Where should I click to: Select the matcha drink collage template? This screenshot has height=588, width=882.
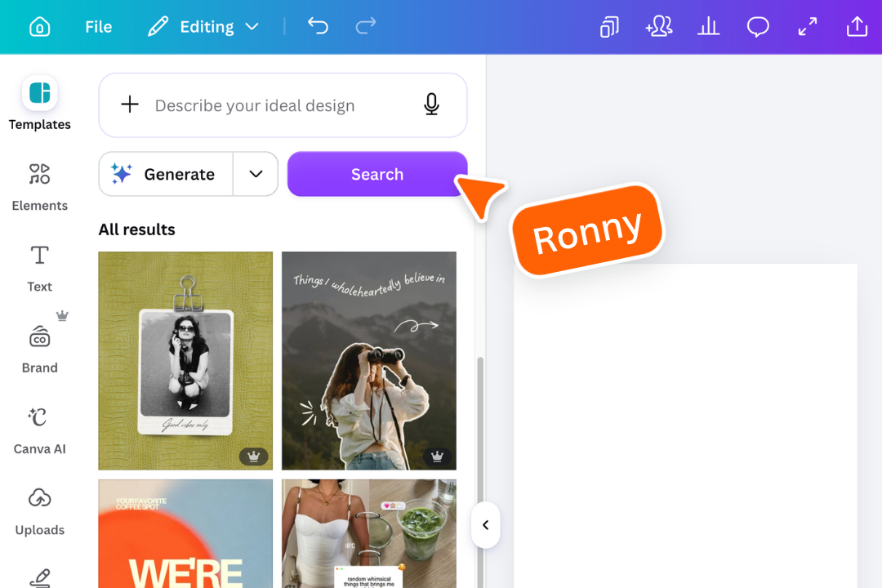pos(369,533)
